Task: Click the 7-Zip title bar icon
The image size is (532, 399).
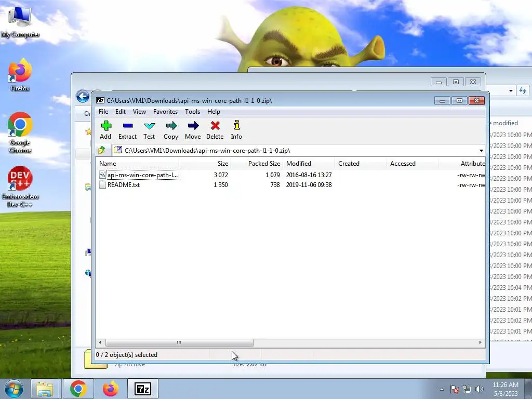Action: coord(100,100)
